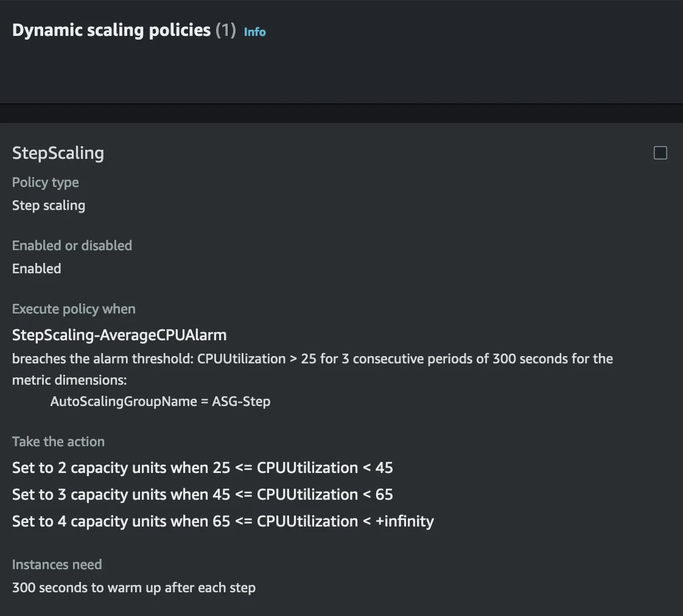Open the StepScaling policy title

tap(58, 153)
